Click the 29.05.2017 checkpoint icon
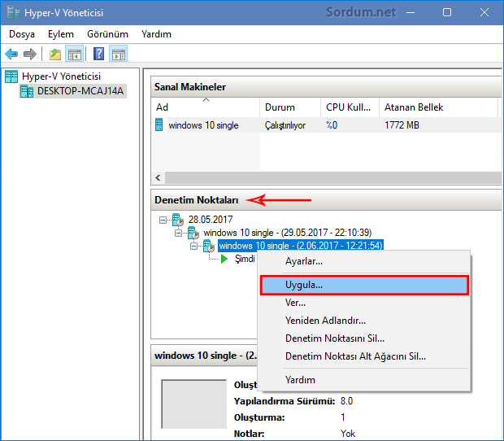Screen dimensions: 504x441 point(193,233)
